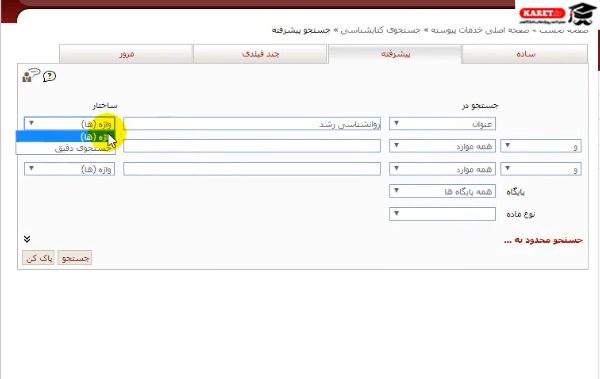600x379 pixels.
Task: Open the عنوان search-in dropdown
Action: click(x=442, y=124)
